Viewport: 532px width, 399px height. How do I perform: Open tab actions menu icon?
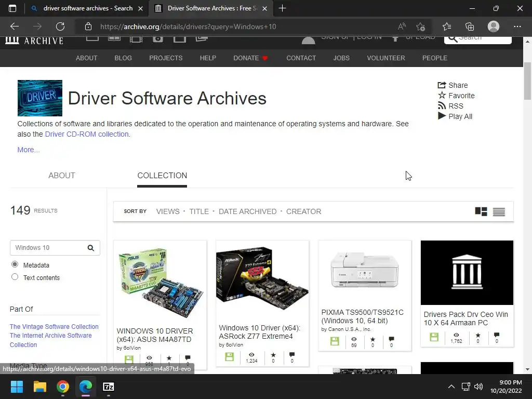pos(12,8)
